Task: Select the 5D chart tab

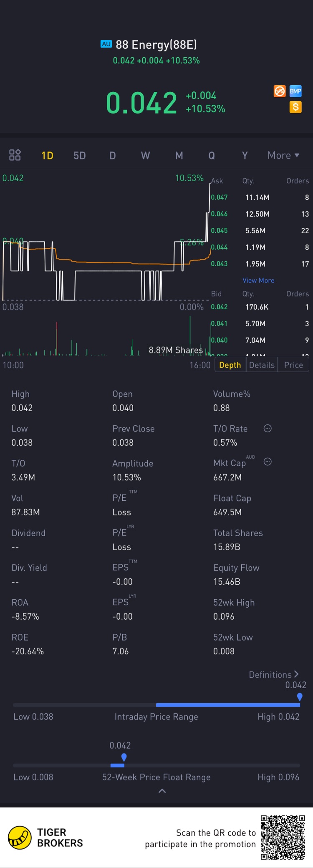Action: pyautogui.click(x=80, y=156)
